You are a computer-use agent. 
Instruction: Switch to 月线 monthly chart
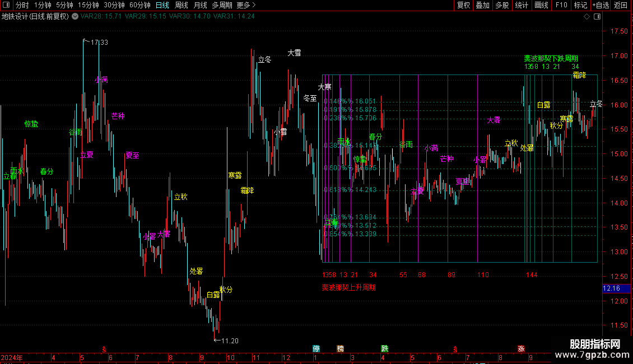click(x=200, y=5)
